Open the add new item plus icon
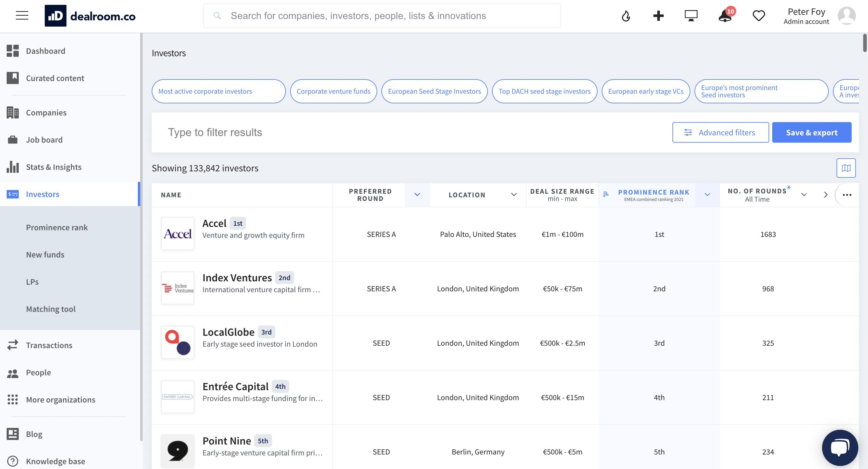 [x=658, y=15]
